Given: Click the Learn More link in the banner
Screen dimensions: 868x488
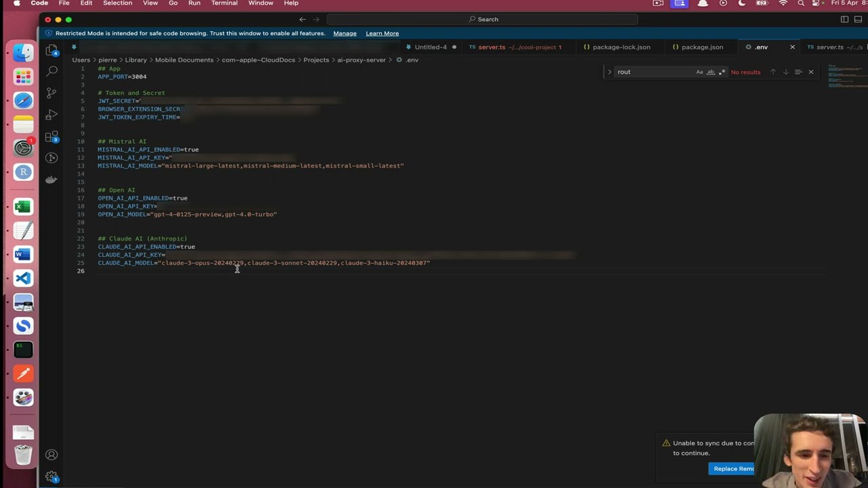Looking at the screenshot, I should [382, 33].
